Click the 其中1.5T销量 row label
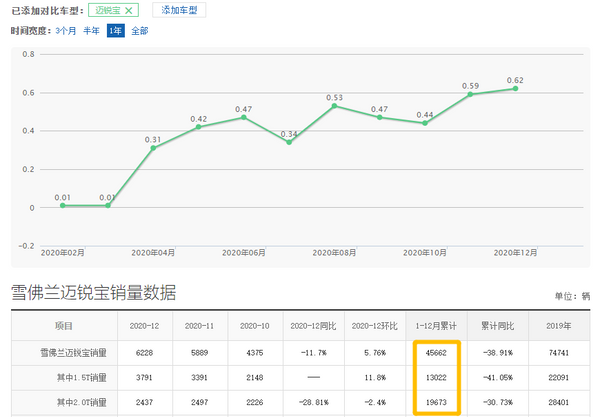 (82, 378)
